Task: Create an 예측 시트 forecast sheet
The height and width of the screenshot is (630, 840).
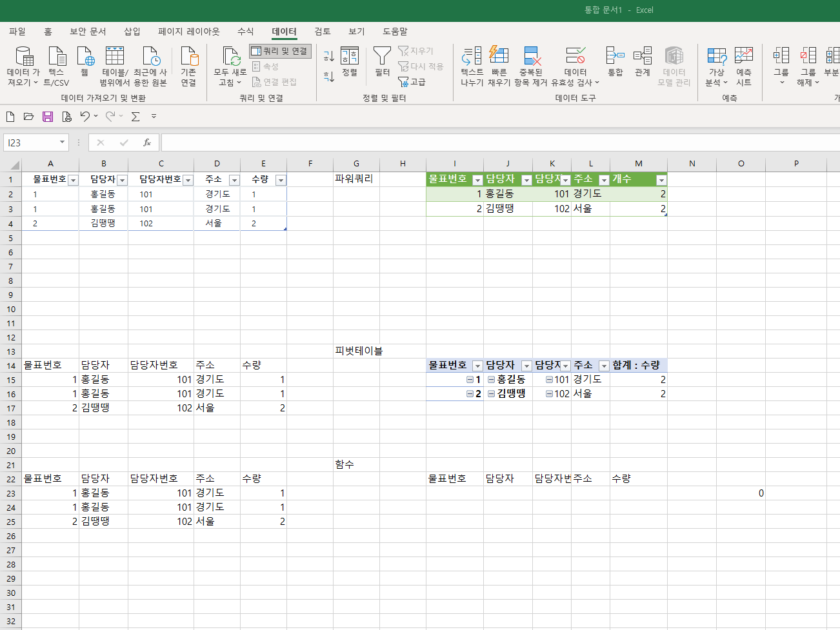Action: tap(743, 57)
